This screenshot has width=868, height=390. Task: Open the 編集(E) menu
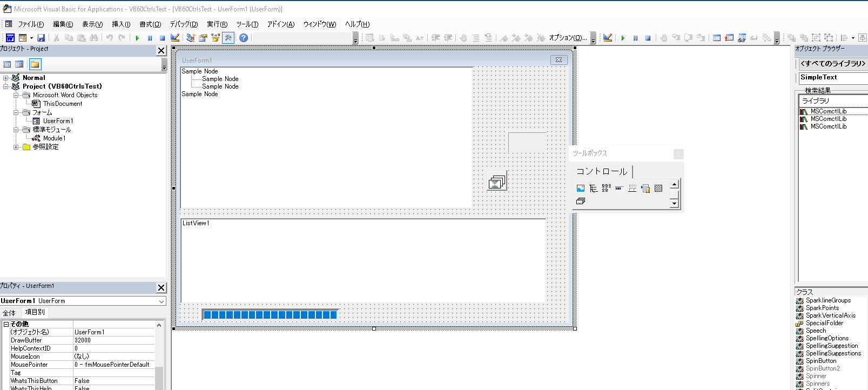pos(63,24)
